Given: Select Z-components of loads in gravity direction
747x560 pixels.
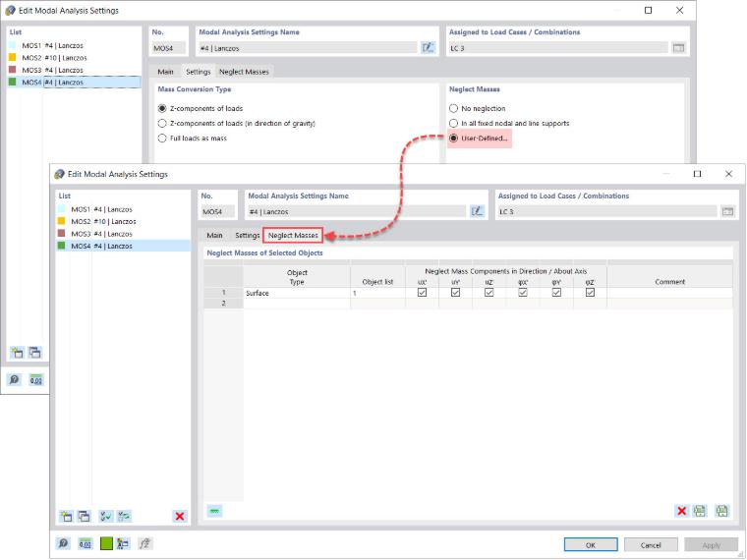Looking at the screenshot, I should (x=162, y=124).
